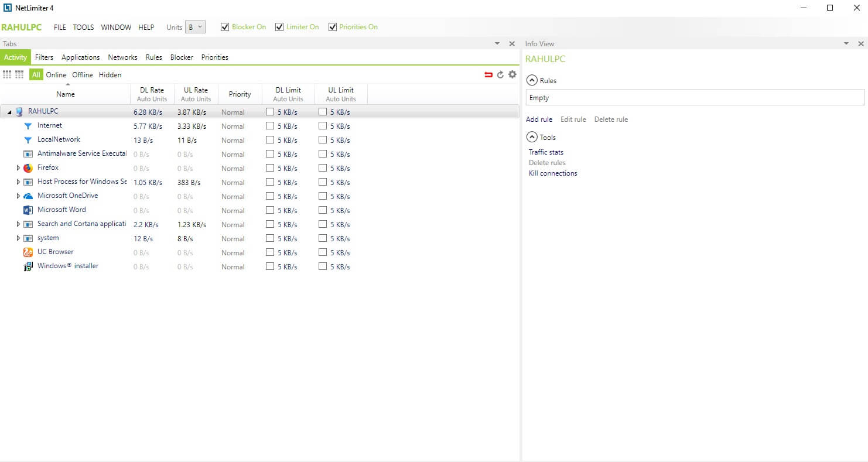This screenshot has width=868, height=462.
Task: Click the UC Browser icon
Action: pos(28,252)
